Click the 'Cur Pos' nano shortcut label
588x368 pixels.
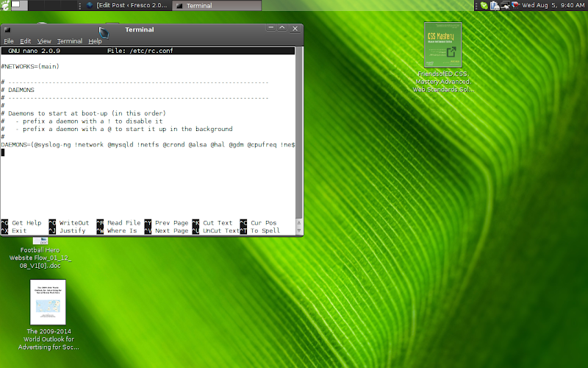pos(264,223)
